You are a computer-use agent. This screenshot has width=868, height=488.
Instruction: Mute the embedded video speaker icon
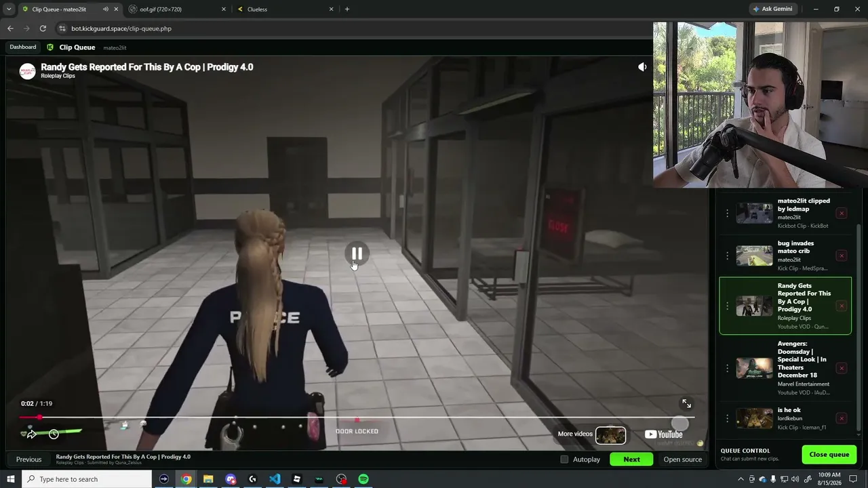642,67
